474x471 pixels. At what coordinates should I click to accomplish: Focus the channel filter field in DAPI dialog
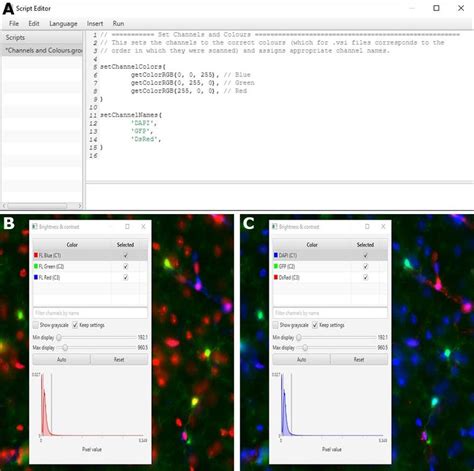coord(330,313)
